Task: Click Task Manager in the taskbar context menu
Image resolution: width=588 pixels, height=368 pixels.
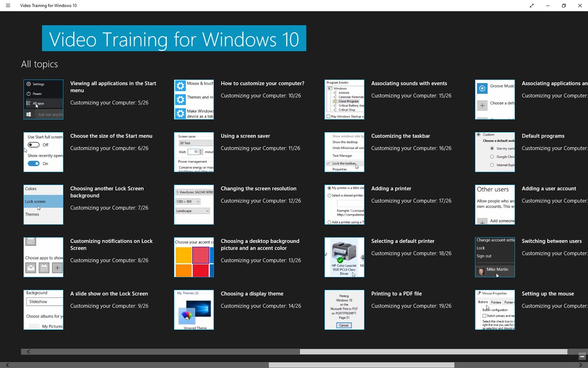Action: 342,155
